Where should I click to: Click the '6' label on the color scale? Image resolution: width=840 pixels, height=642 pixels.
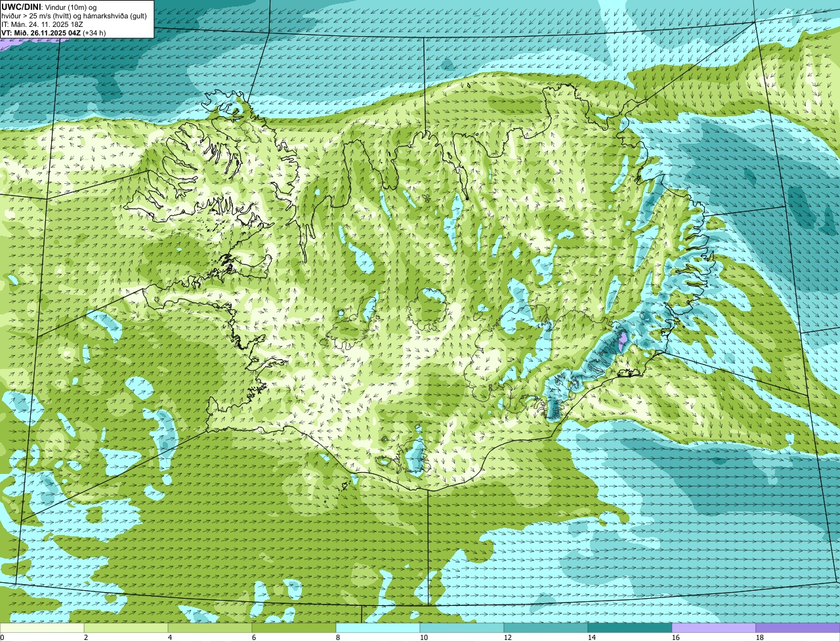[x=254, y=637]
